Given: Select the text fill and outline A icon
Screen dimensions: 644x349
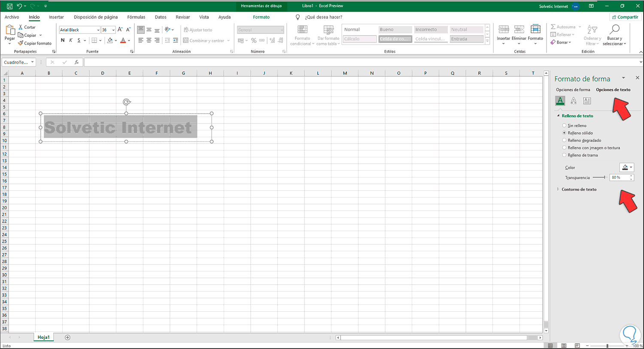Looking at the screenshot, I should (560, 101).
